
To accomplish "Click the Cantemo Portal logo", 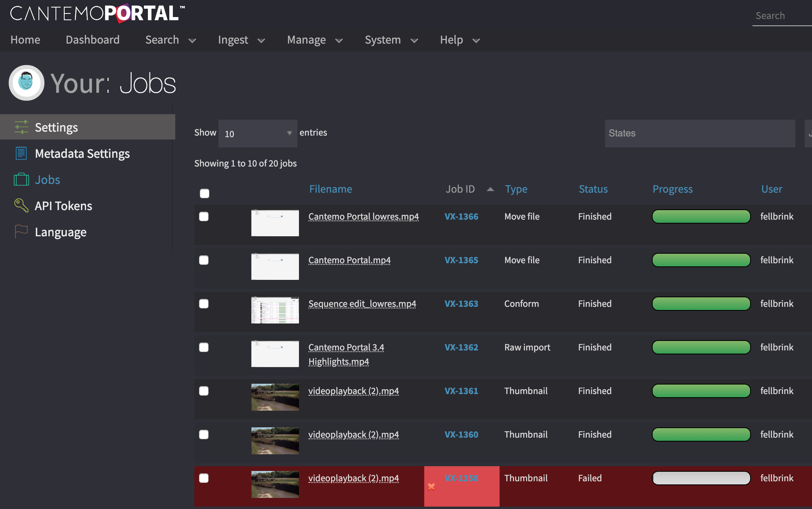I will click(x=97, y=13).
